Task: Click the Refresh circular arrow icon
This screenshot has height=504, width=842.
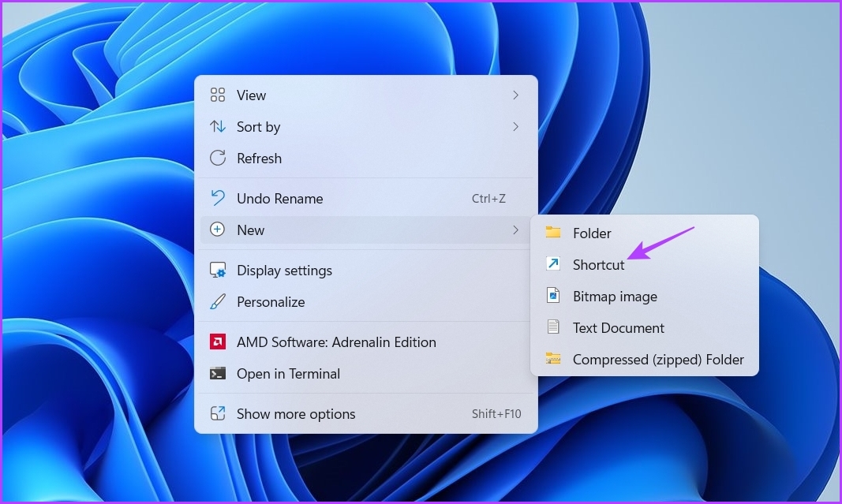Action: (x=218, y=158)
